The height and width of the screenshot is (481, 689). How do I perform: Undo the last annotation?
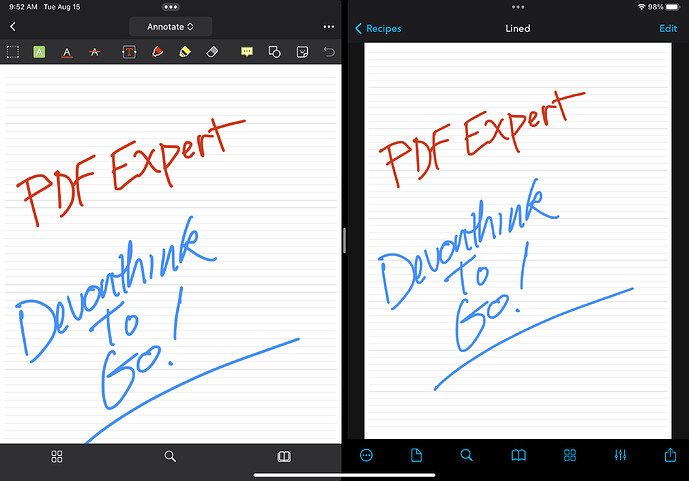tap(329, 52)
